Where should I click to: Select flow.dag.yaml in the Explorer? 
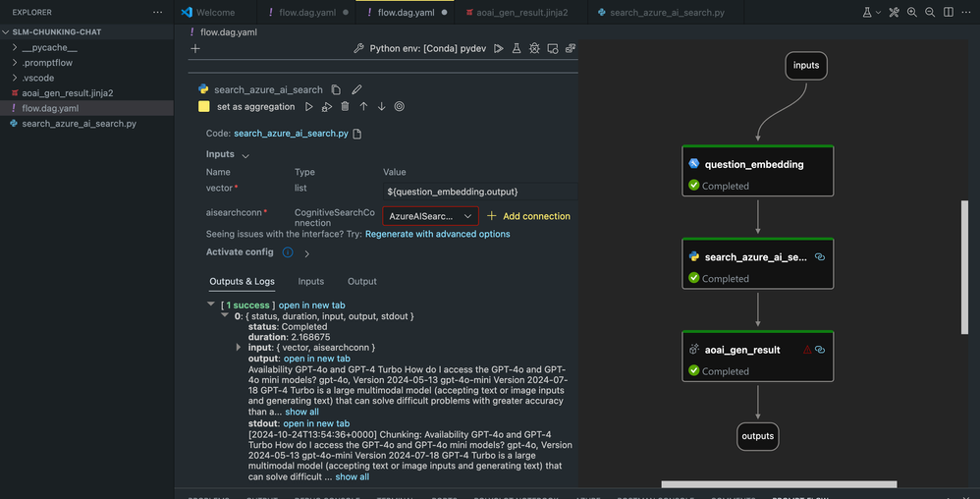pos(86,108)
